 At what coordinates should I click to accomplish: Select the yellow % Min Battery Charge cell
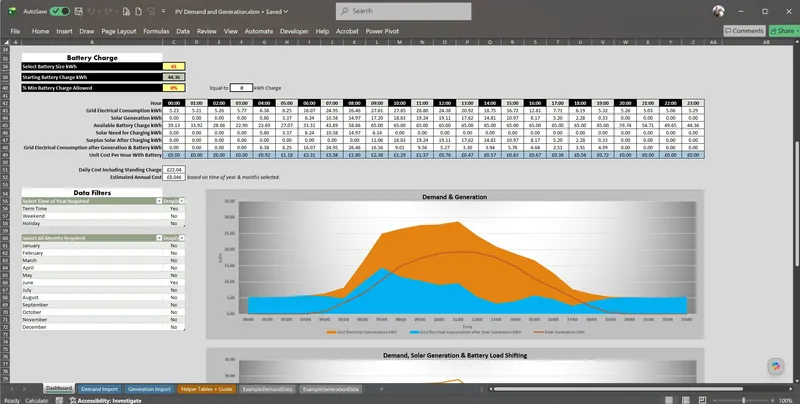(x=174, y=88)
